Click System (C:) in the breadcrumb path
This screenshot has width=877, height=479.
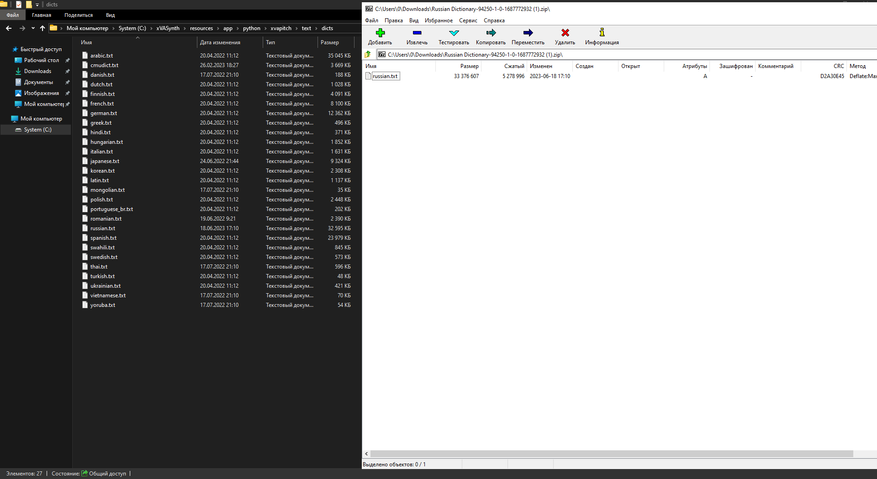[132, 28]
